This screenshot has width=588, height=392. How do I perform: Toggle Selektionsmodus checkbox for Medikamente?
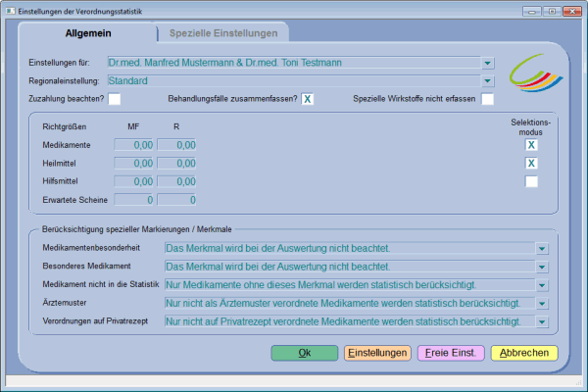point(531,145)
